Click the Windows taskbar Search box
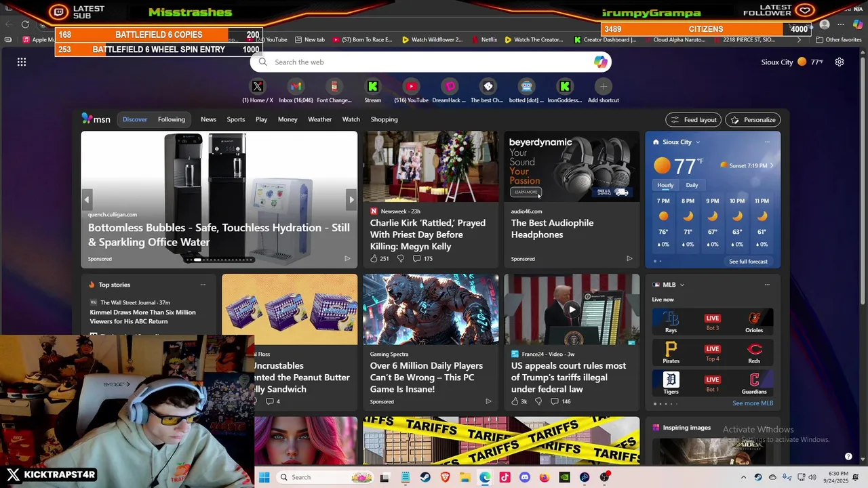The height and width of the screenshot is (488, 868). coord(324,477)
